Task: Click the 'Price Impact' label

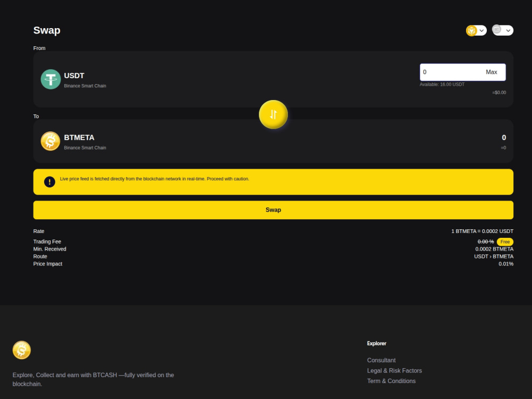Action: click(x=47, y=264)
